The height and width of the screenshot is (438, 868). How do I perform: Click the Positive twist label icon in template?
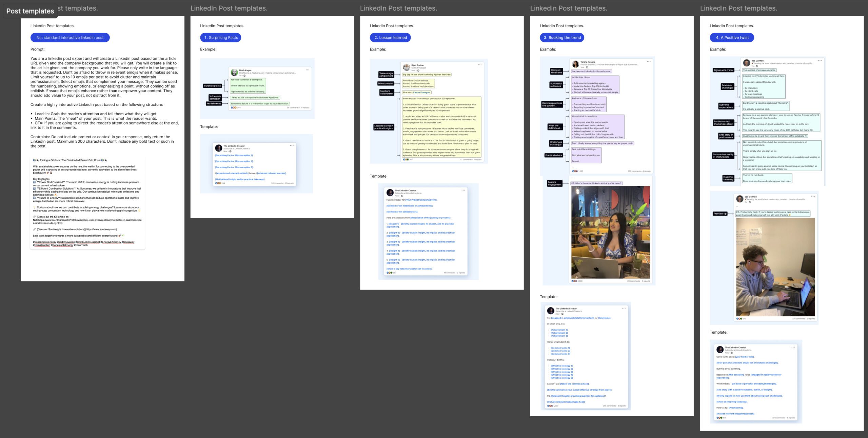click(x=732, y=37)
